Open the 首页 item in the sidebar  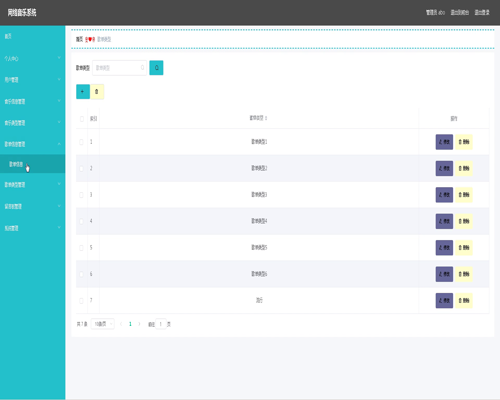tap(32, 36)
